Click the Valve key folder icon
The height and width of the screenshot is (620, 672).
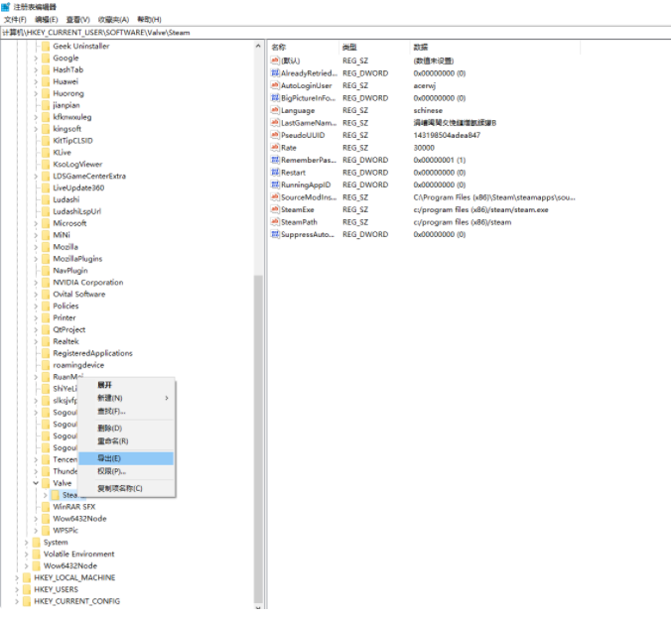click(x=46, y=483)
